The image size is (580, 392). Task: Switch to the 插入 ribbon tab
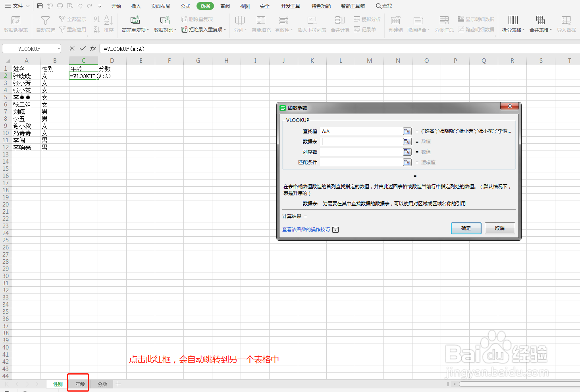click(x=136, y=6)
